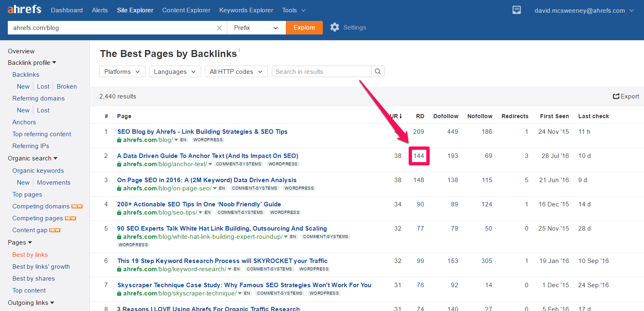Go to the Dashboard tab
Image resolution: width=644 pixels, height=311 pixels.
tap(67, 10)
